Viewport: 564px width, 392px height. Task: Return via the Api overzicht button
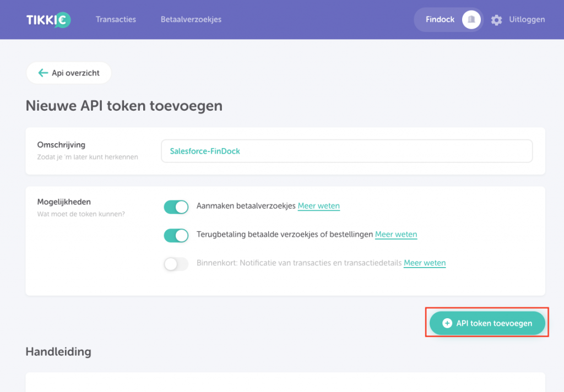click(x=69, y=73)
